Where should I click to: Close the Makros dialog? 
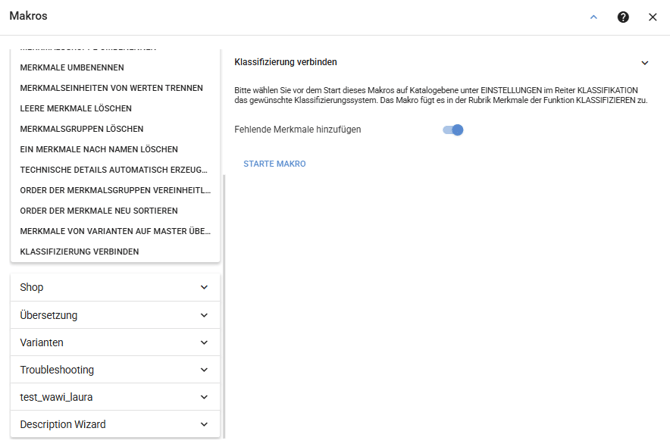[652, 17]
